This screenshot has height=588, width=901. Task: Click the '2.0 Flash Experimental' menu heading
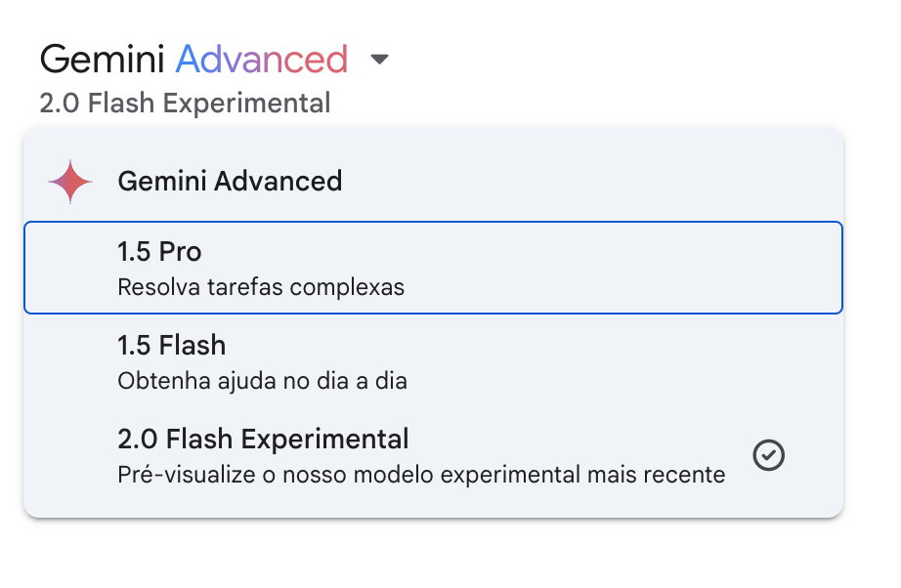point(263,440)
